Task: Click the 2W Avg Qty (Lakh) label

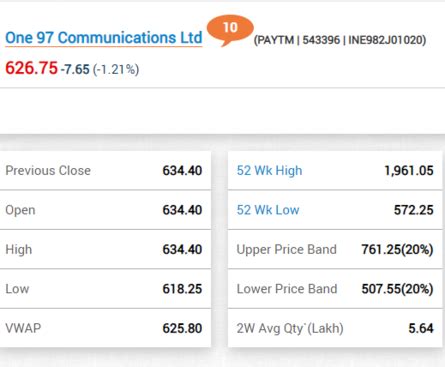Action: point(290,329)
